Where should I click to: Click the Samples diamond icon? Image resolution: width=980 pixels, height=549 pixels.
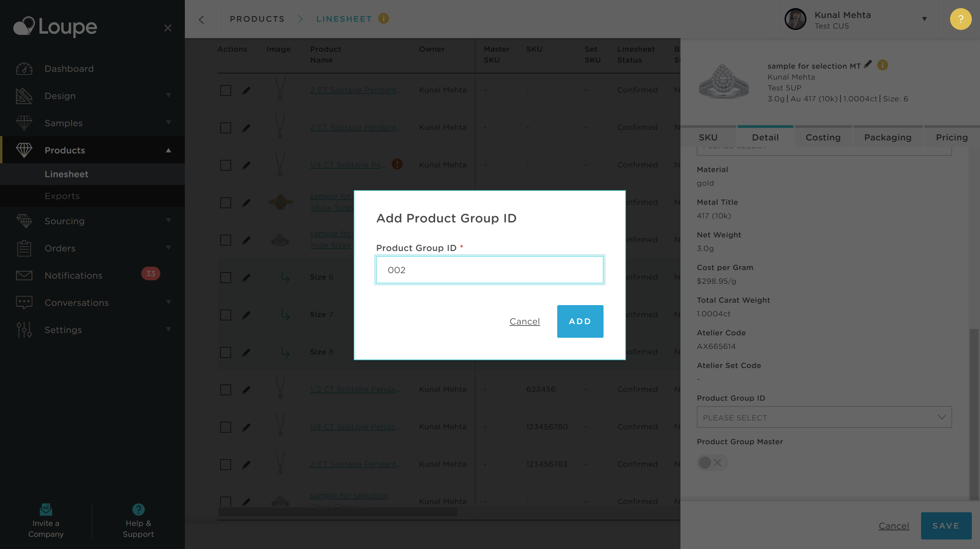[24, 123]
